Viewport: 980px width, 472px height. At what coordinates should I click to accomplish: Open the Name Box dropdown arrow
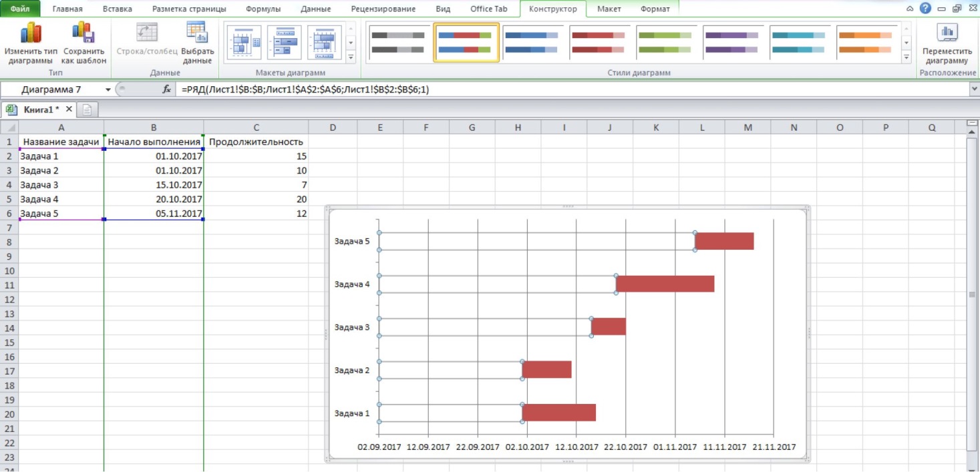coord(108,89)
